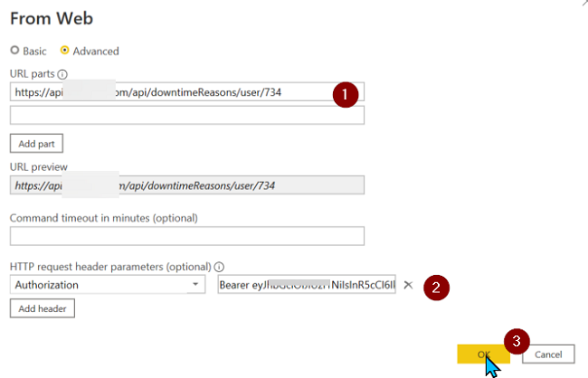Click the HTTP request header parameters info icon
This screenshot has height=378, width=588.
click(x=220, y=268)
